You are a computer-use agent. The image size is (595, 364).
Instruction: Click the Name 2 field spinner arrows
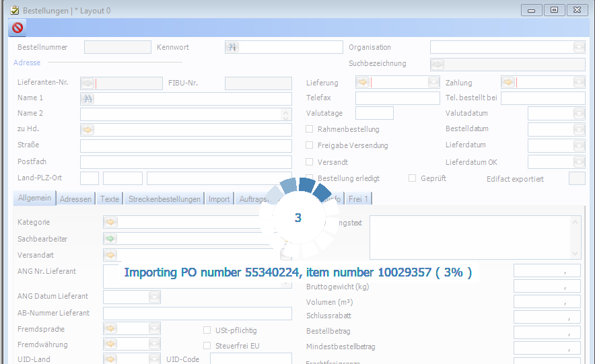(x=286, y=114)
